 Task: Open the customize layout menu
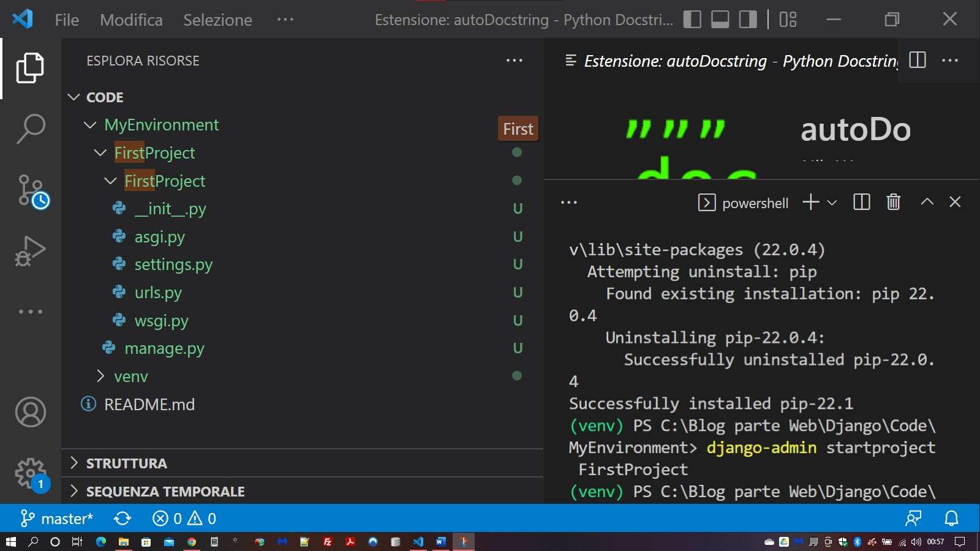click(x=788, y=20)
